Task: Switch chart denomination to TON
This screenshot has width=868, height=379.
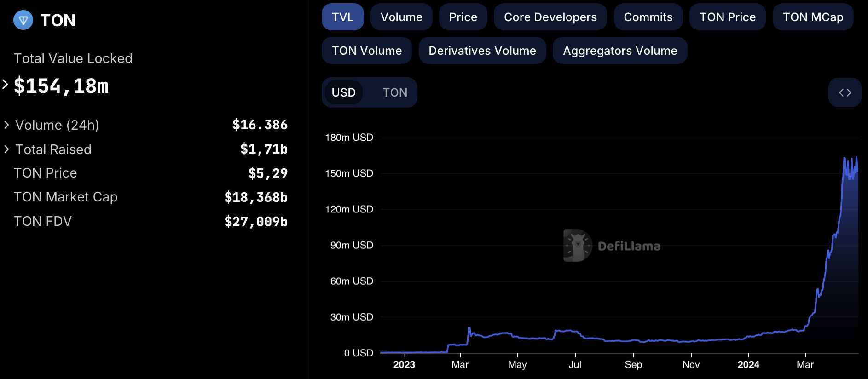Action: click(395, 92)
